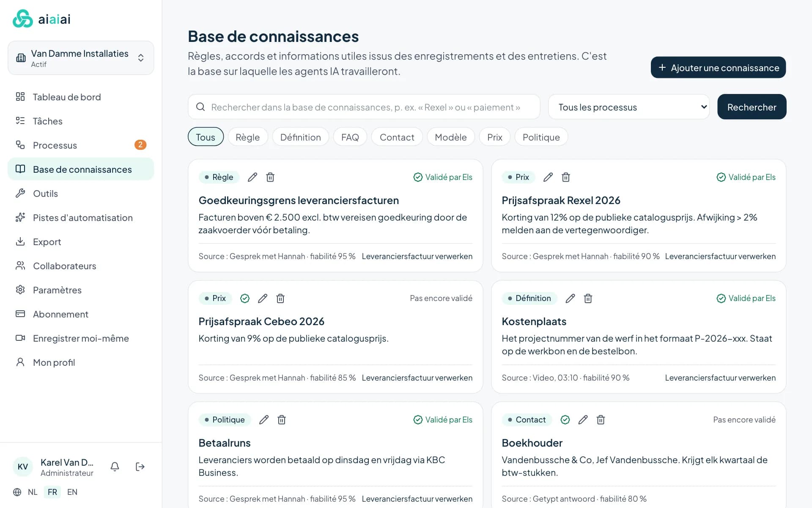
Task: Delete the Prijsafspraak Rexel 2026 card
Action: point(566,177)
